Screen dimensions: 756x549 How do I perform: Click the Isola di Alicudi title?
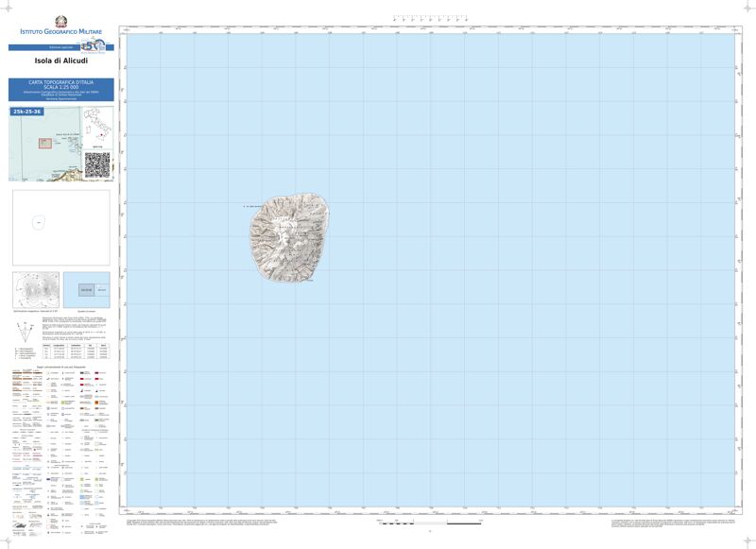pos(60,61)
